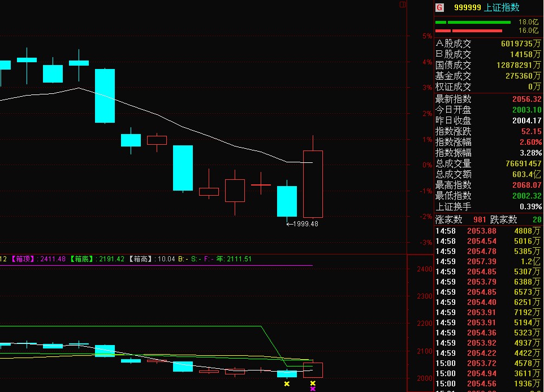Click the 5% label on the price axis
This screenshot has width=544, height=392.
411,36
